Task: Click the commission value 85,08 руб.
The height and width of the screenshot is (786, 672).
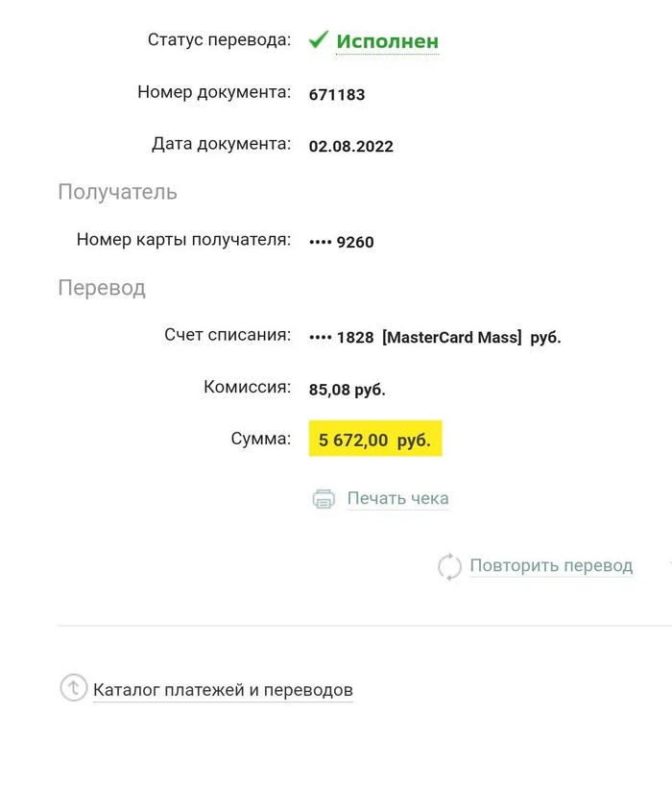Action: click(x=348, y=390)
